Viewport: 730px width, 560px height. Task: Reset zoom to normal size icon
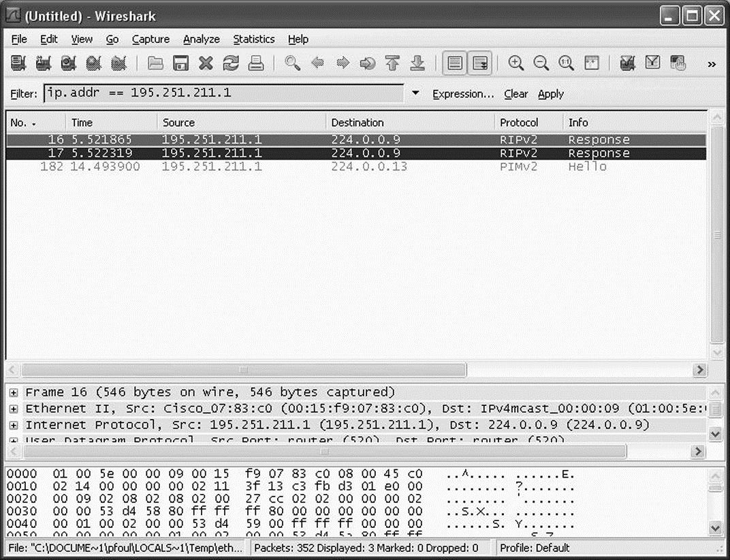coord(566,63)
